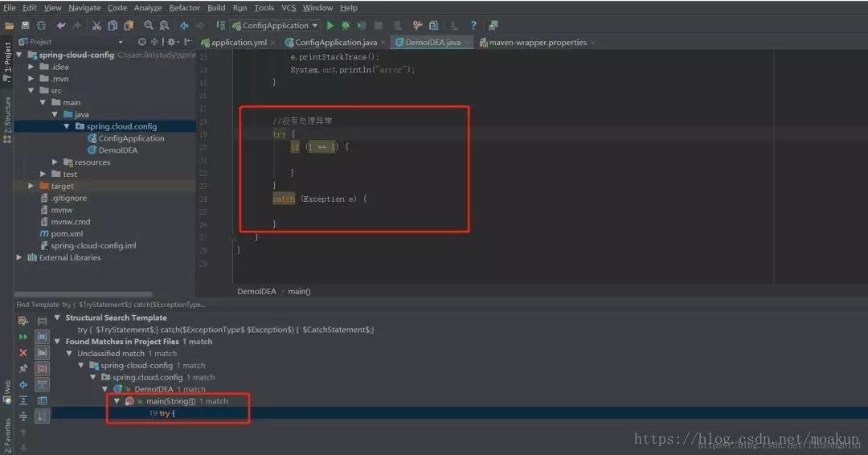Click the Rerun green arrows icon in Find panel
Screen dimensions: 868x455
click(x=23, y=337)
